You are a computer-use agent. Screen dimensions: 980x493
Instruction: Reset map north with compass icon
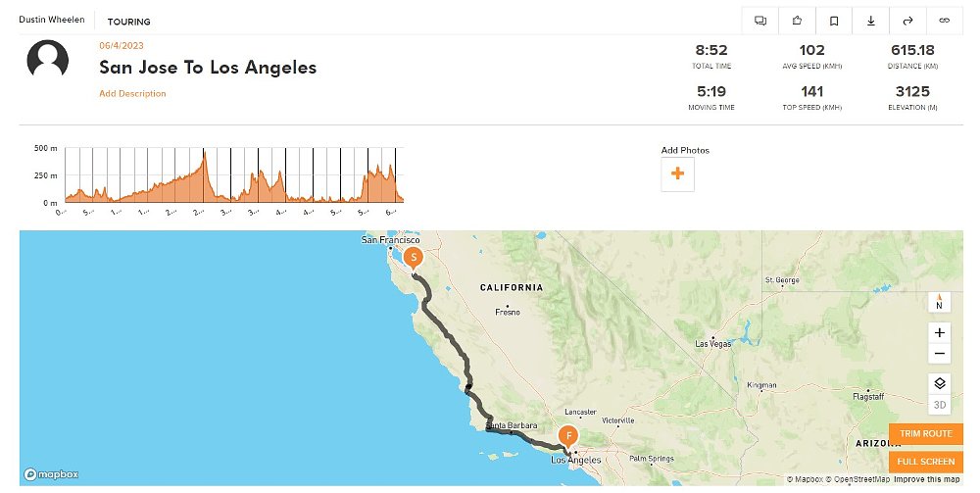[939, 303]
